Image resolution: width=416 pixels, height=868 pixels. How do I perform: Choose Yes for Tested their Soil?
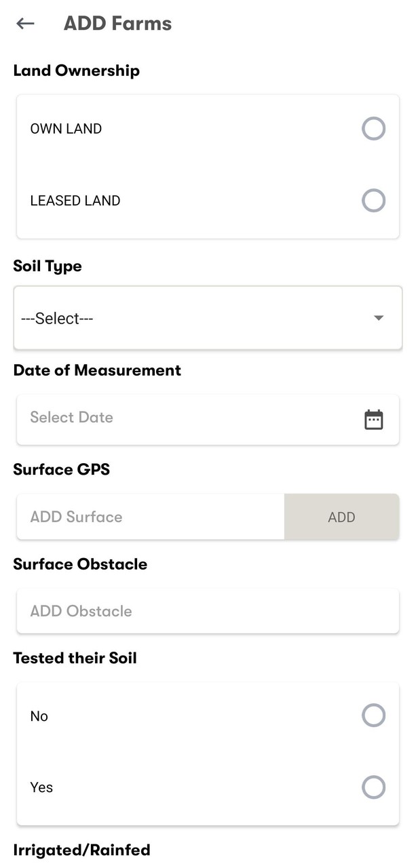tap(373, 787)
